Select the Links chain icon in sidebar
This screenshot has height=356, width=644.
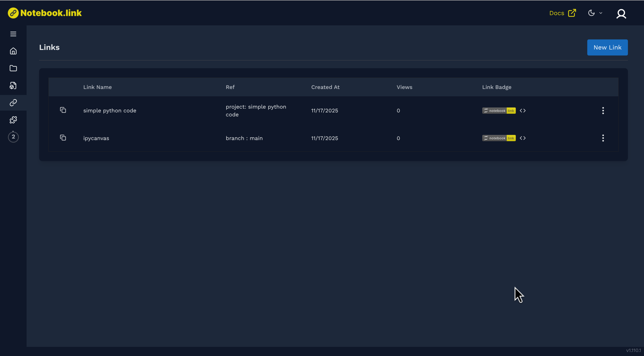(x=13, y=103)
